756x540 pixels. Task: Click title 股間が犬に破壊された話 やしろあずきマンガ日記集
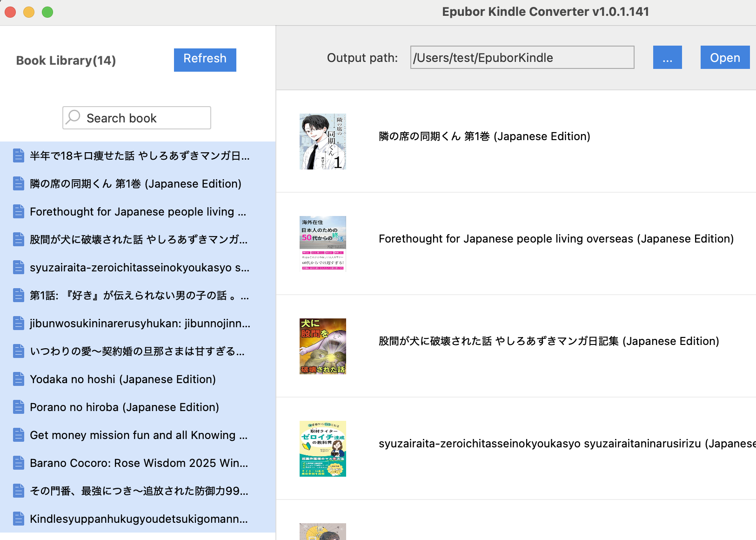coord(549,341)
